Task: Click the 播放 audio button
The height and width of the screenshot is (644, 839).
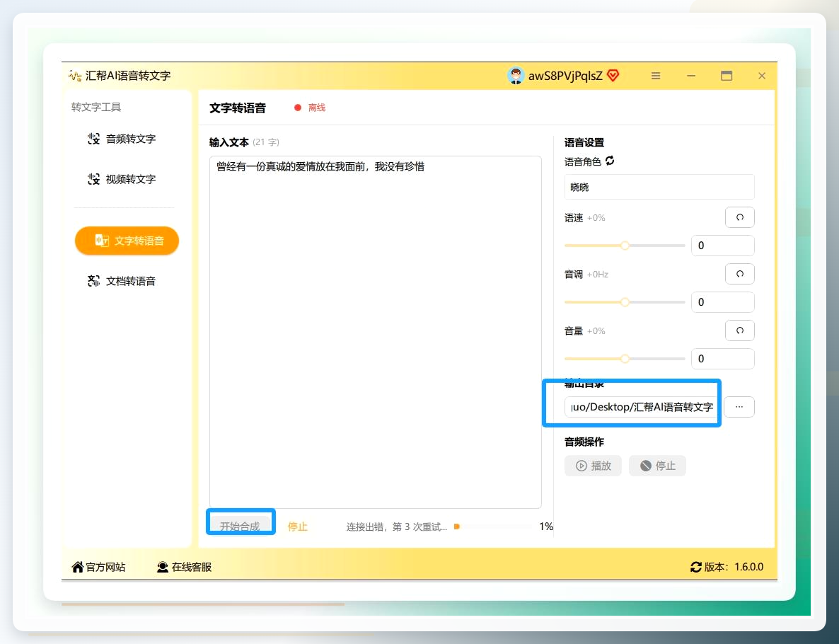Action: point(593,466)
